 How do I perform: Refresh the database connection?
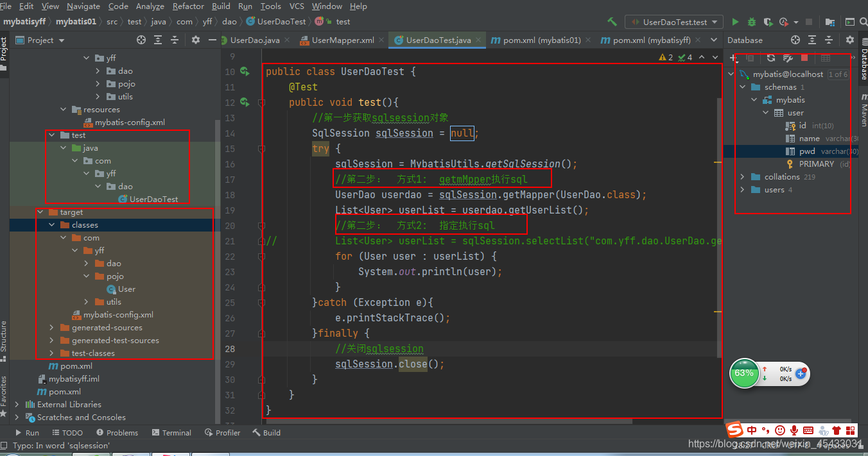[770, 58]
